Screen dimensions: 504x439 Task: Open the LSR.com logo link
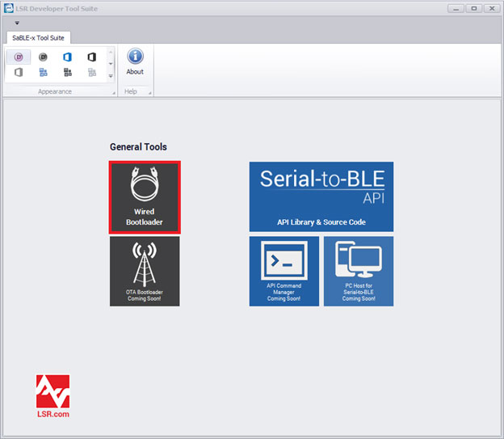pyautogui.click(x=53, y=396)
